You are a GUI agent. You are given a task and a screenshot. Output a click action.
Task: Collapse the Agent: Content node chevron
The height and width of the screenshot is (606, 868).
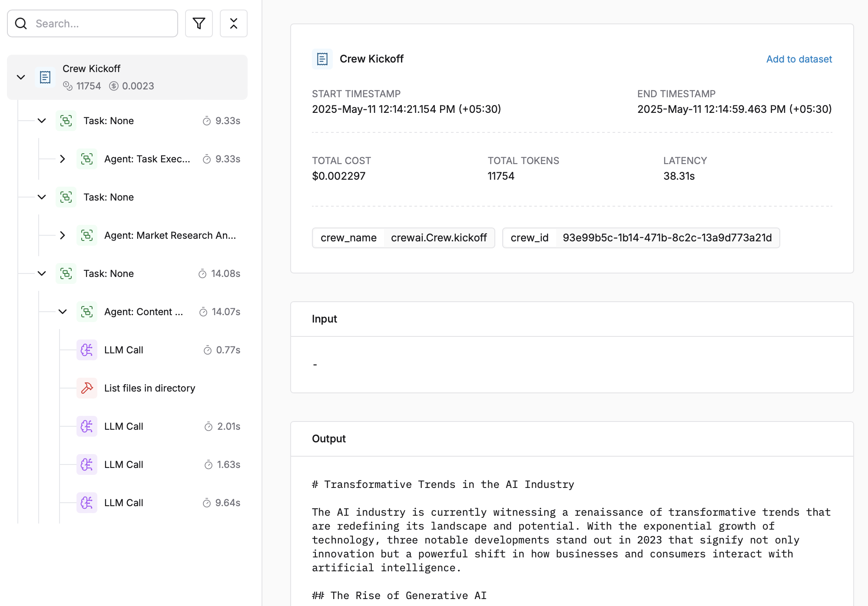63,312
